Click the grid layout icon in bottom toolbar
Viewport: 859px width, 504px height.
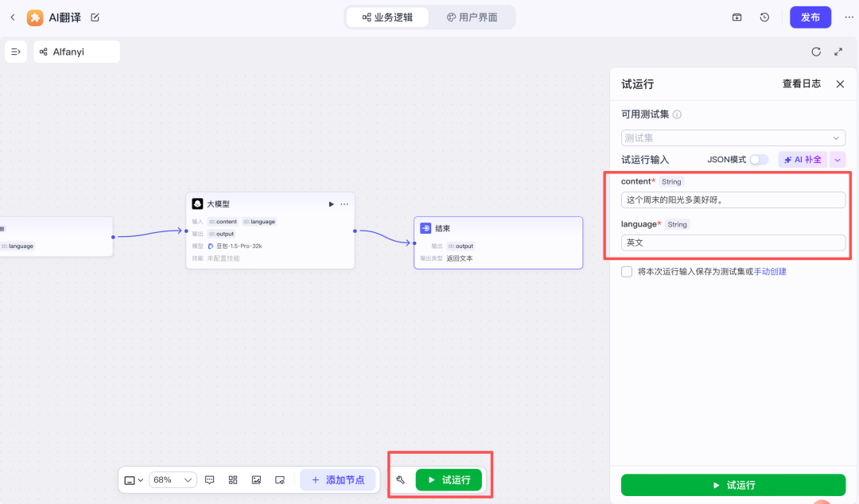point(233,480)
